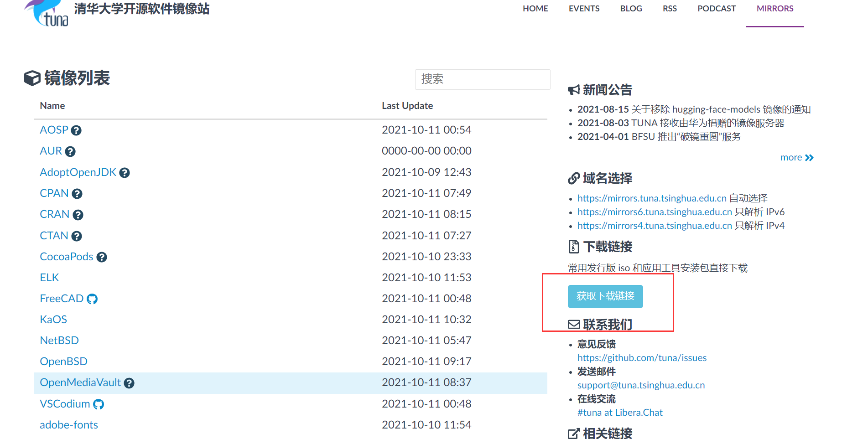The width and height of the screenshot is (868, 439).
Task: Open help icon next to AOSP
Action: [77, 131]
